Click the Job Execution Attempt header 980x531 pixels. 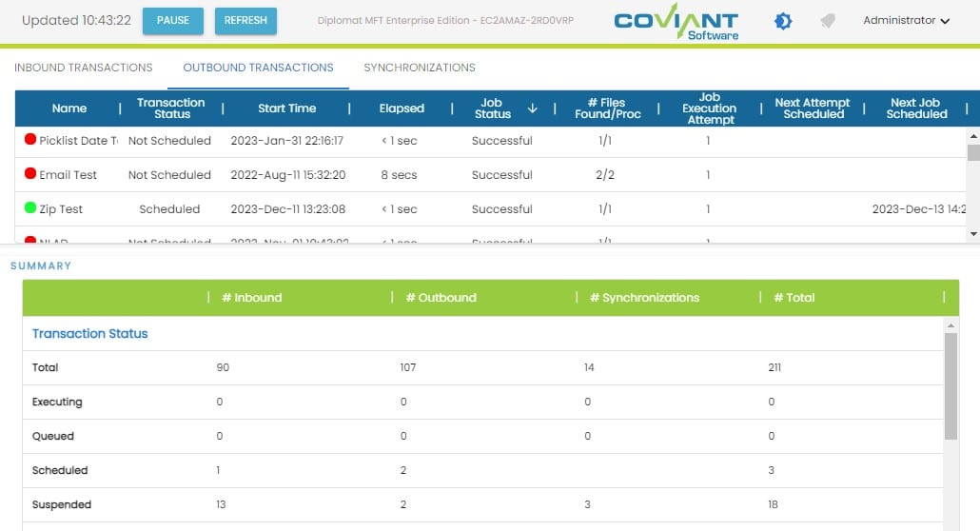(x=710, y=108)
